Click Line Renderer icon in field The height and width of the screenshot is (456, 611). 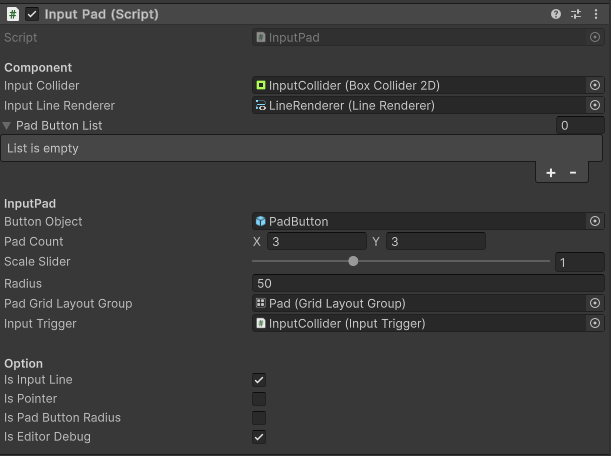pos(261,105)
